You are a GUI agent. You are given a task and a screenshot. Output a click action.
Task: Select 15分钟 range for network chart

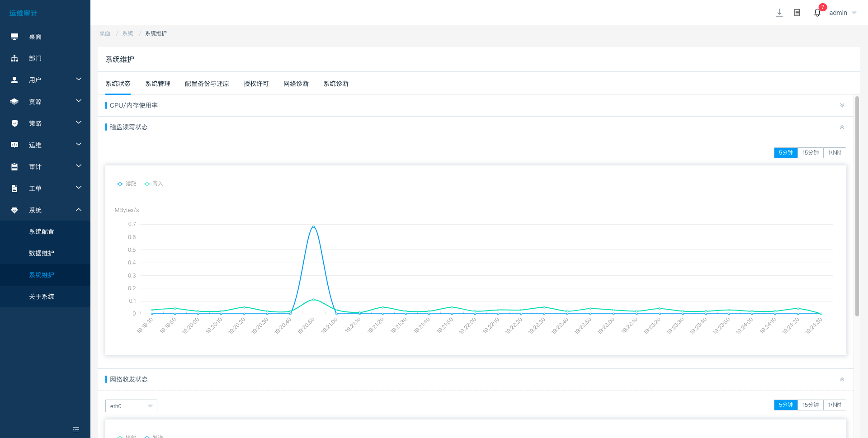click(x=811, y=405)
